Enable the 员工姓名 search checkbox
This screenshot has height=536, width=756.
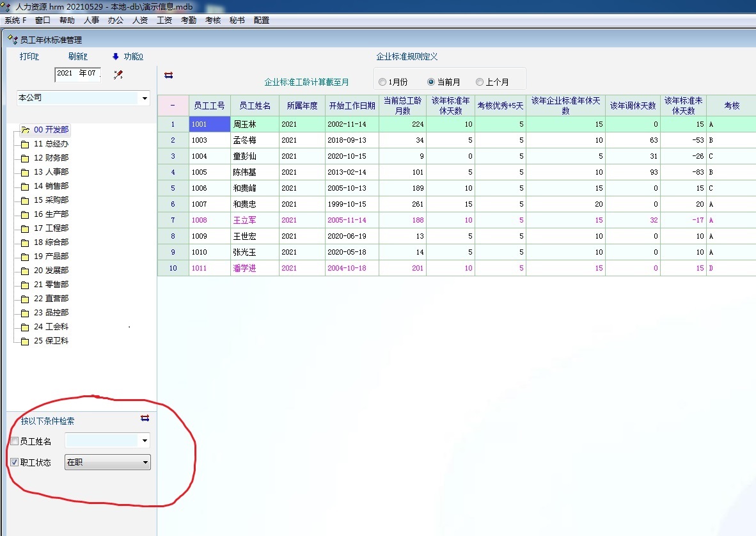coord(15,441)
